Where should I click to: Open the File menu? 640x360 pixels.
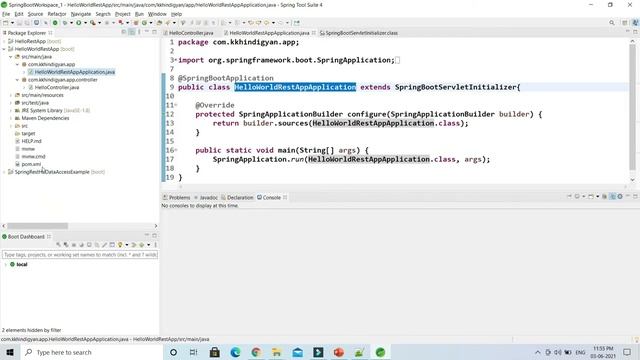[x=6, y=14]
